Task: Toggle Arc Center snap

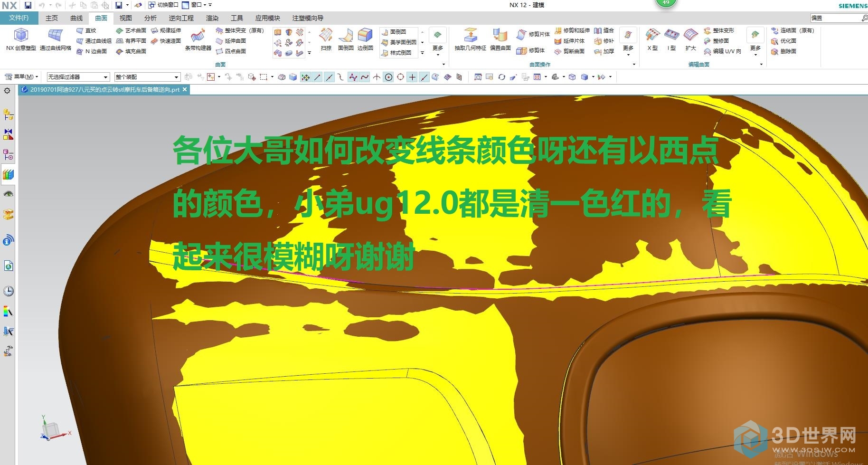Action: tap(388, 77)
